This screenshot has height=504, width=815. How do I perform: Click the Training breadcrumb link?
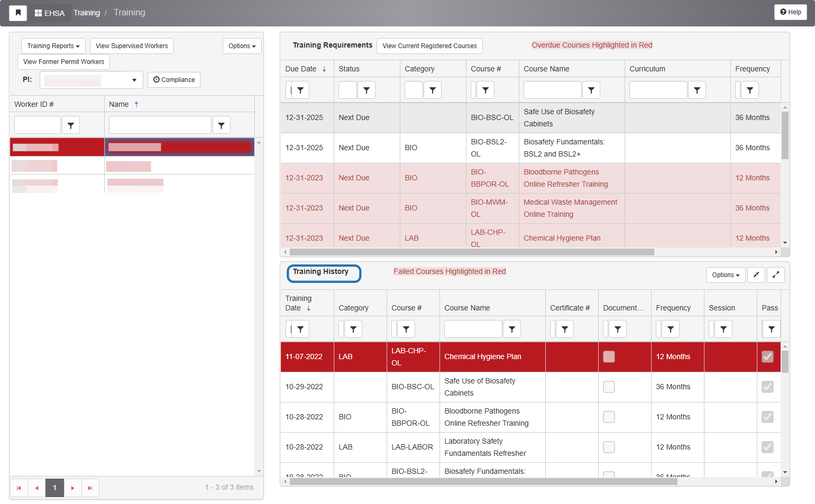click(87, 13)
